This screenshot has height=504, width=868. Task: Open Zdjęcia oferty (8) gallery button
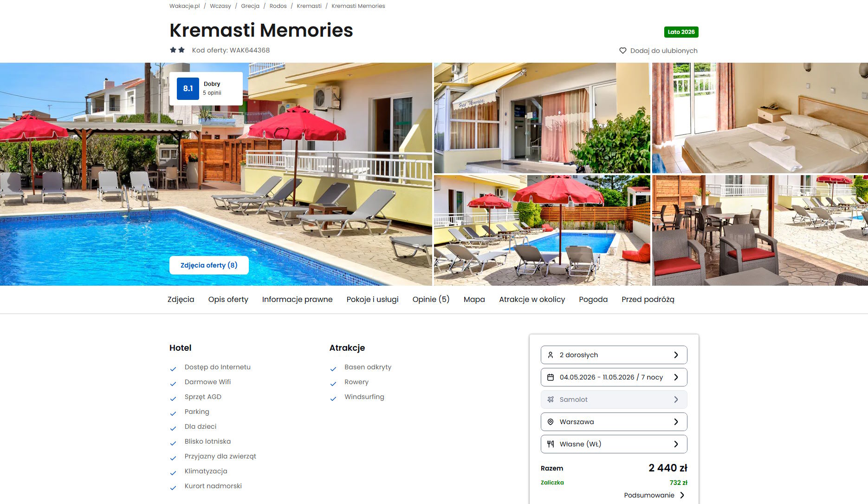pos(209,265)
